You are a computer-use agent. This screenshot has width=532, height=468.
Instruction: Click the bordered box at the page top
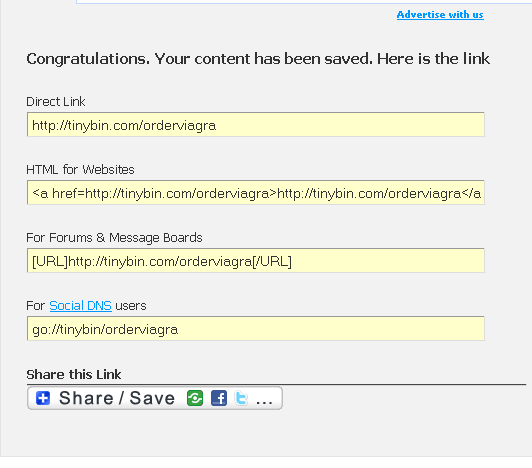(304, 2)
